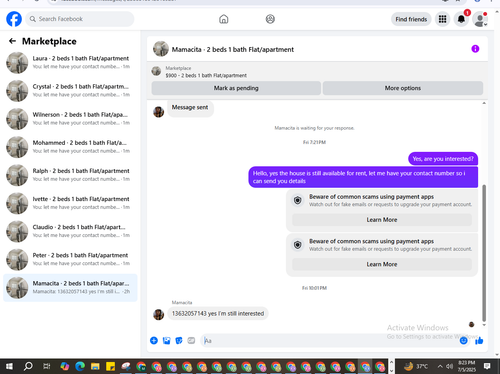Open the Claudio conversation
Screen dimensions: 500x374
point(70,231)
